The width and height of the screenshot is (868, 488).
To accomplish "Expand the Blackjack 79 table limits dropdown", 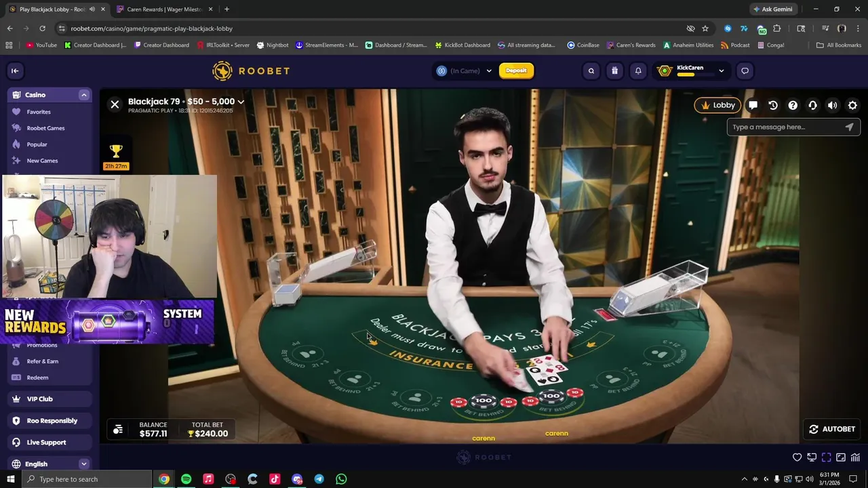I will (240, 102).
